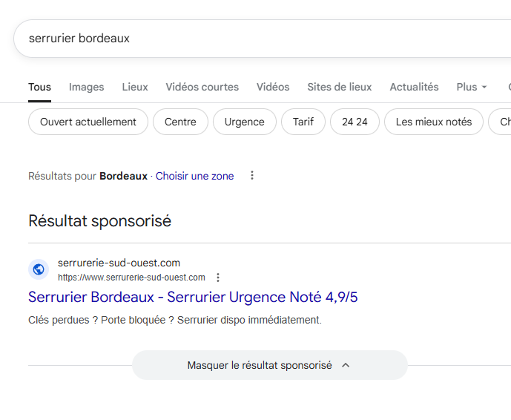
Task: Open Serrurier Bordeaux - Serrurier Urgence result link
Action: [x=193, y=298]
